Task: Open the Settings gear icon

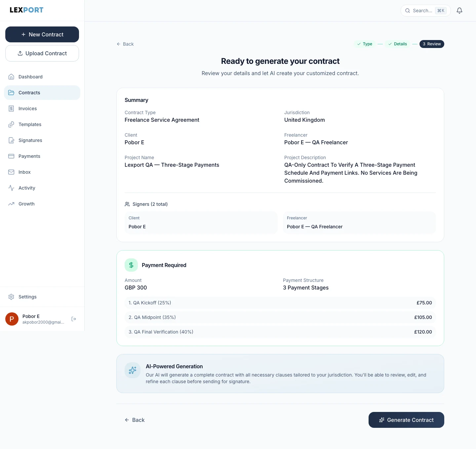Action: pos(11,297)
